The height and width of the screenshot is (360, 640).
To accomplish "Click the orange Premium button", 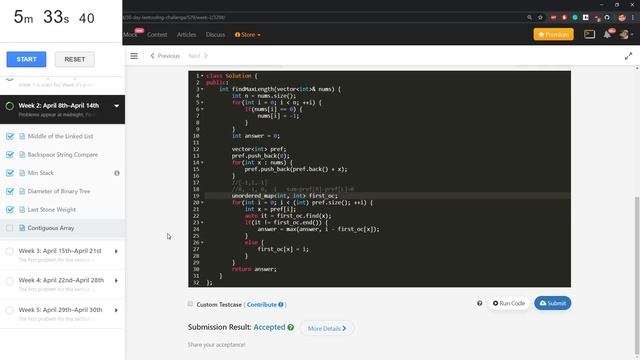I will pos(553,35).
